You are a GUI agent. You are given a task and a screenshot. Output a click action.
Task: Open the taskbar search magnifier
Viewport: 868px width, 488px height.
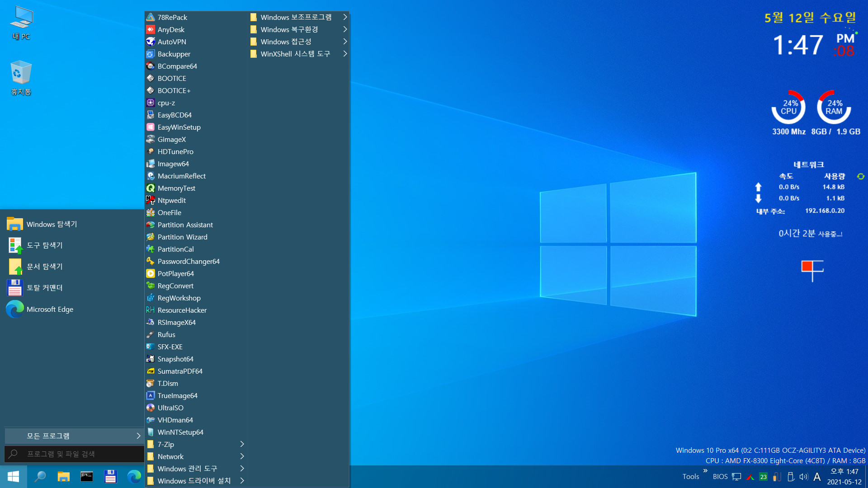point(40,476)
